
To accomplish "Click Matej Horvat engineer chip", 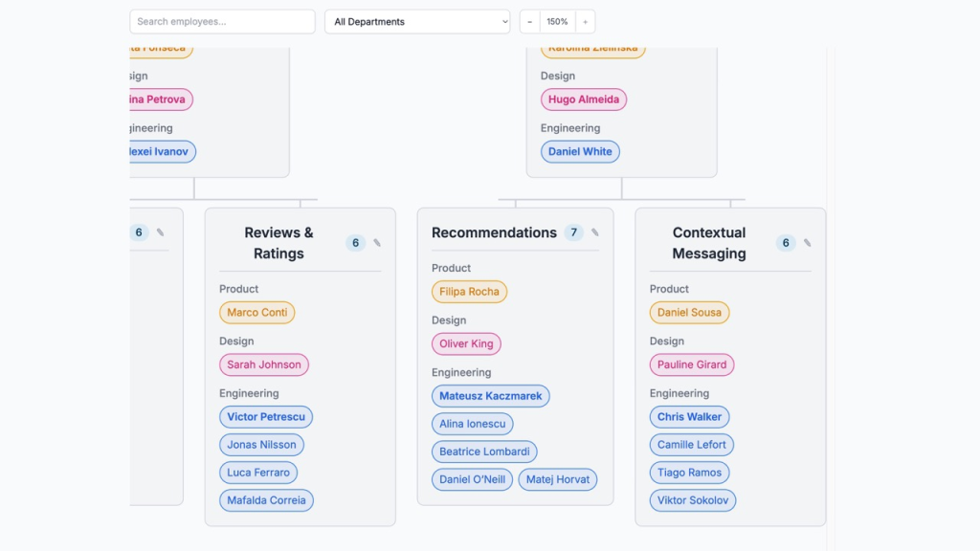I will click(558, 480).
